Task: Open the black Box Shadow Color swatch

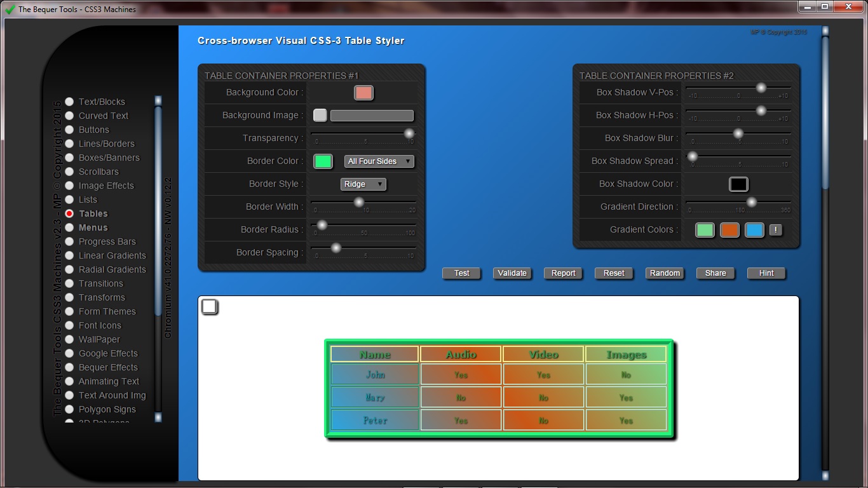Action: [738, 184]
